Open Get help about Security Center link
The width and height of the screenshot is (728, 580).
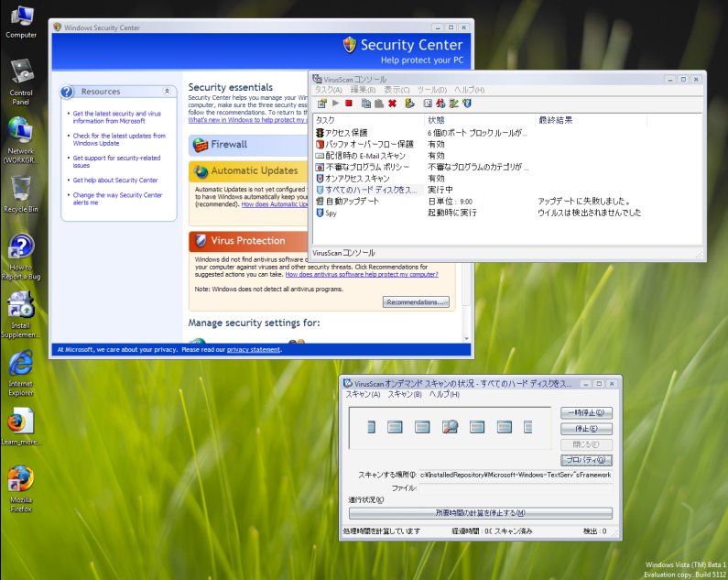[115, 181]
